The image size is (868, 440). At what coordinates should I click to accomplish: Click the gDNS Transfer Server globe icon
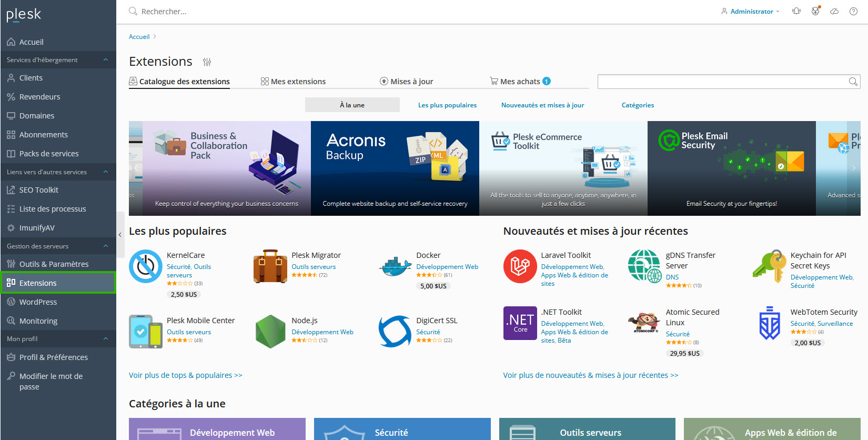[645, 266]
